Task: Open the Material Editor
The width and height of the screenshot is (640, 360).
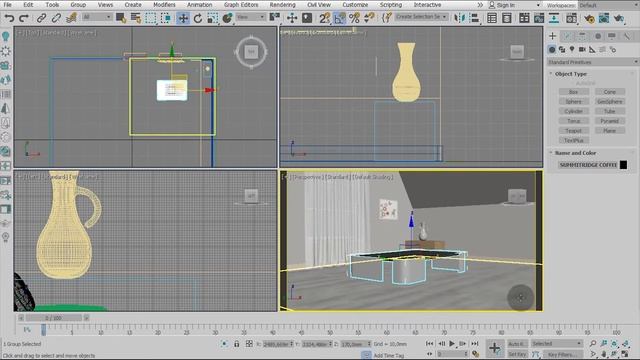Action: point(571,18)
